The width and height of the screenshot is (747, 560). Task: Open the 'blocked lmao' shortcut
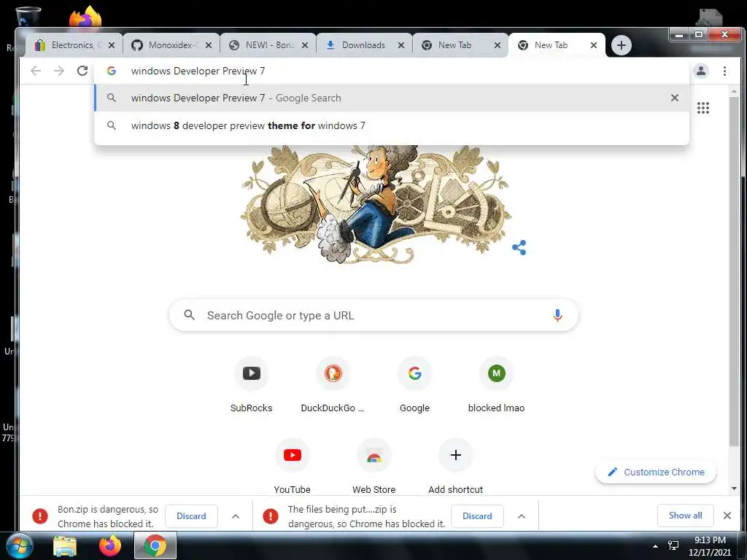[x=496, y=385]
